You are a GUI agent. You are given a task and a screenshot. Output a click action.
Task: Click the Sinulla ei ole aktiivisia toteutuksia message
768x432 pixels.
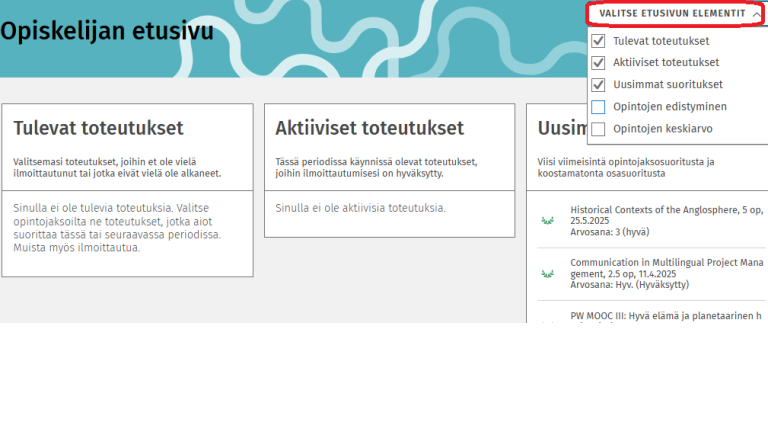(360, 208)
